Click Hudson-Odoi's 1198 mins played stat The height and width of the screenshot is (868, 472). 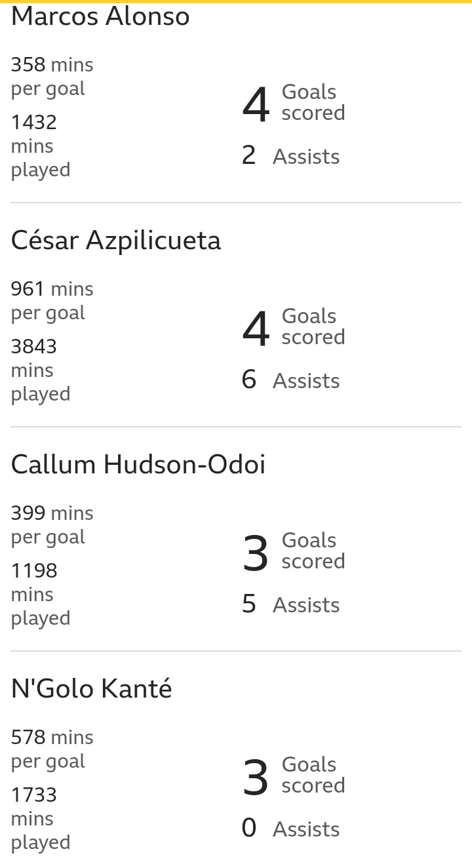41,594
